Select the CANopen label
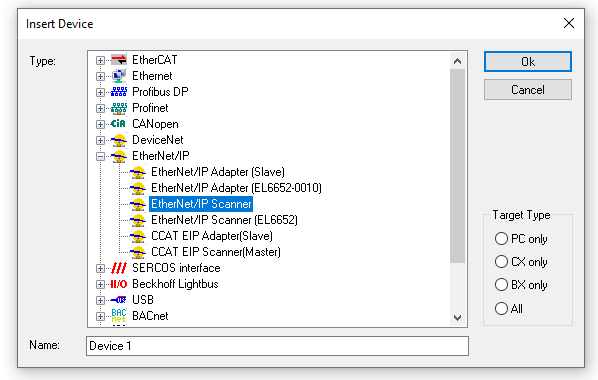 (155, 124)
